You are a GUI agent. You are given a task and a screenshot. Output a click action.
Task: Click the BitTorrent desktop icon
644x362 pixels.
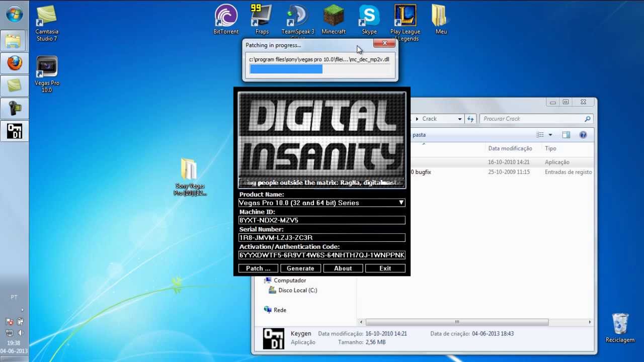226,17
